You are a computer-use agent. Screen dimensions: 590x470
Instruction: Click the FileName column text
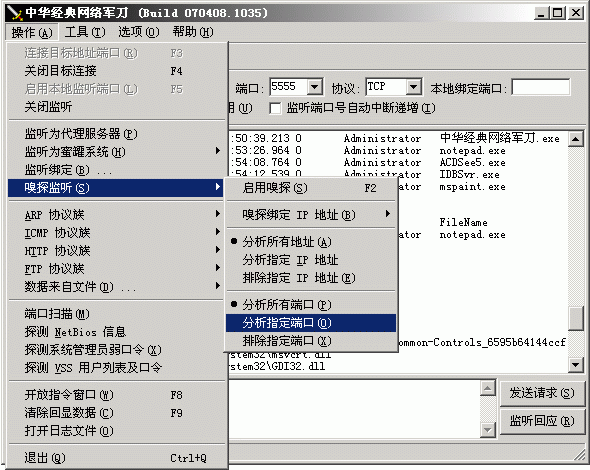464,222
